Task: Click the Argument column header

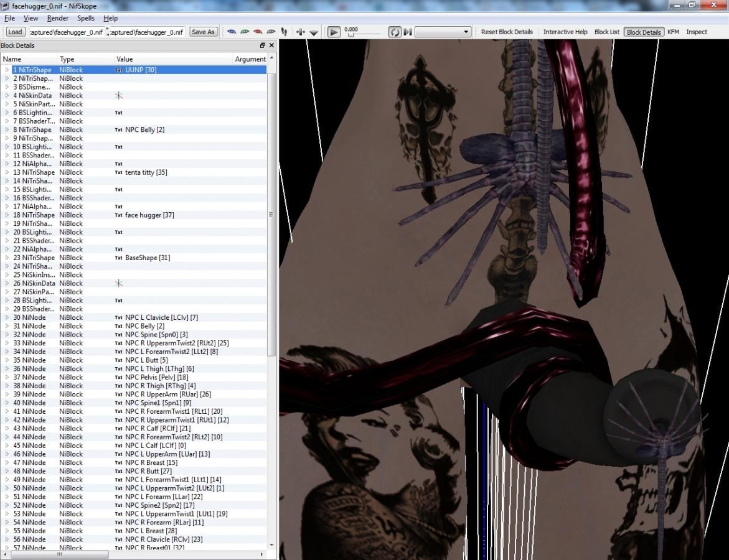Action: [250, 59]
